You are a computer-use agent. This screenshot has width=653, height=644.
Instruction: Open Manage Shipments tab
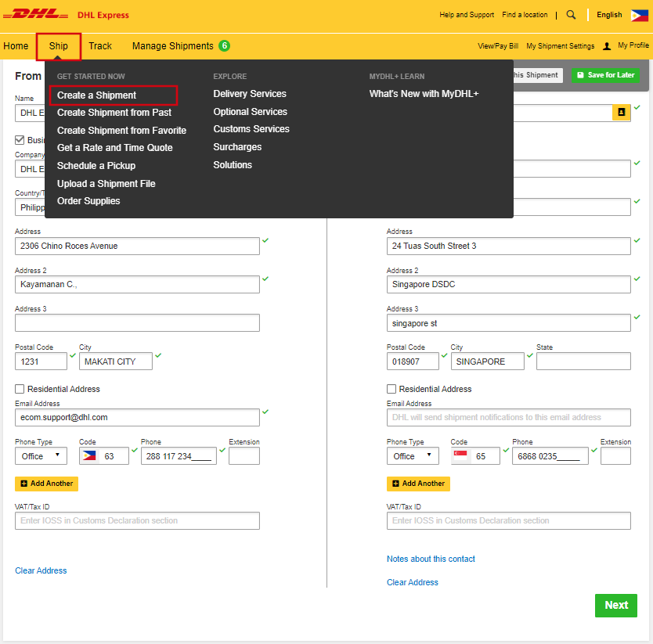tap(172, 46)
